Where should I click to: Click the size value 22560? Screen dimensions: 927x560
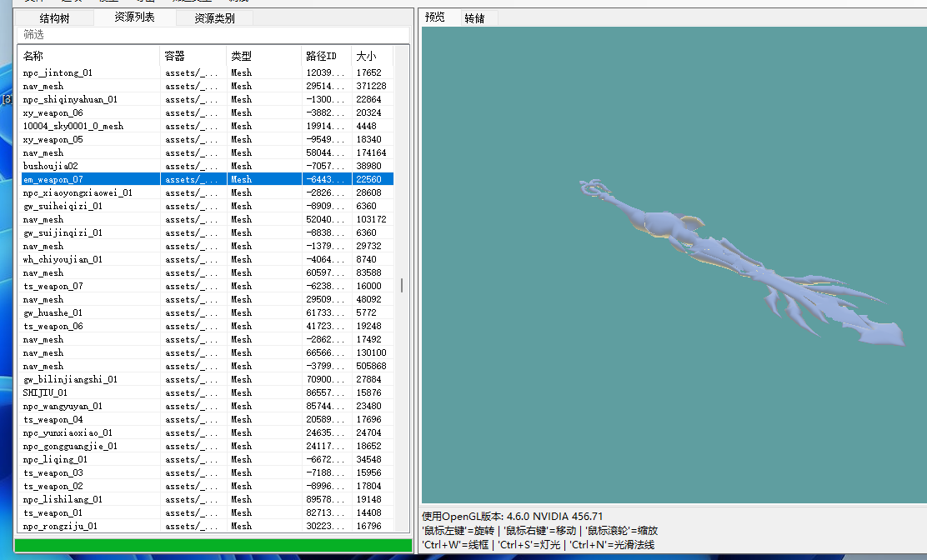[369, 179]
